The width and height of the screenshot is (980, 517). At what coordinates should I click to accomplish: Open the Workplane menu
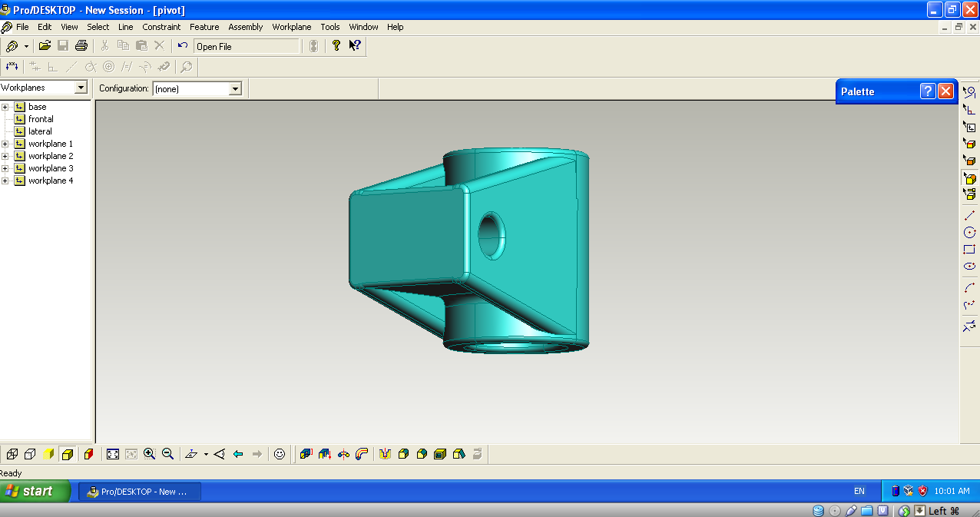pyautogui.click(x=292, y=27)
